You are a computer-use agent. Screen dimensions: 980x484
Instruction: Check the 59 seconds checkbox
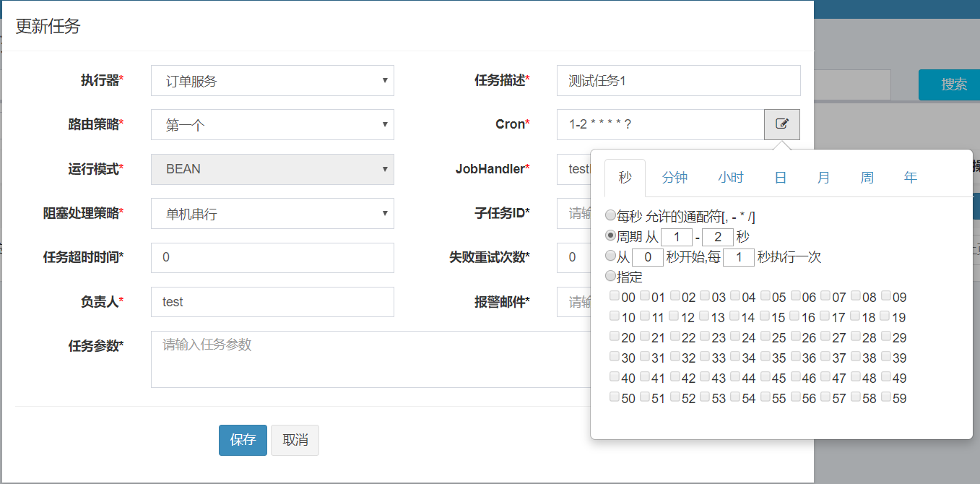click(885, 398)
